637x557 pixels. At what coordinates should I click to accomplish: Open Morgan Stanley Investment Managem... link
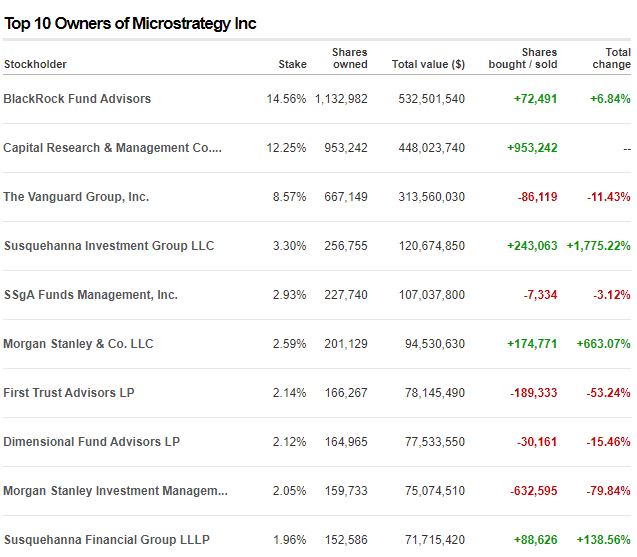[115, 491]
